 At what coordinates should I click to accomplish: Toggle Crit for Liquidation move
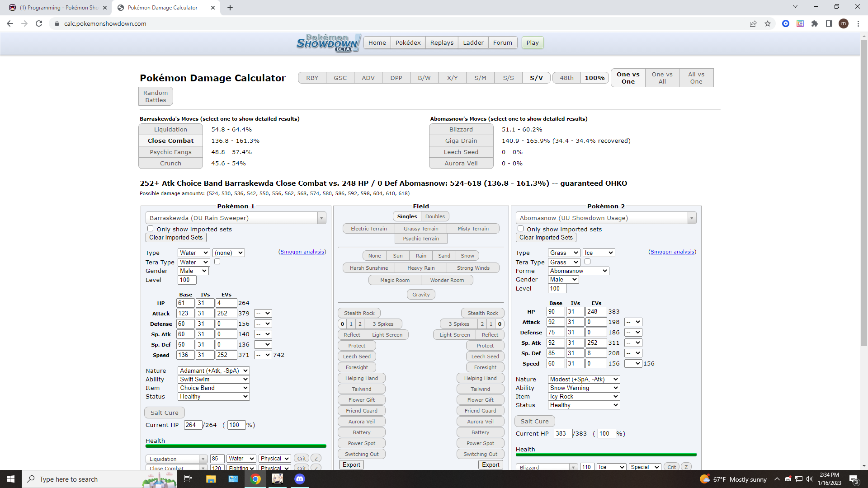tap(302, 458)
